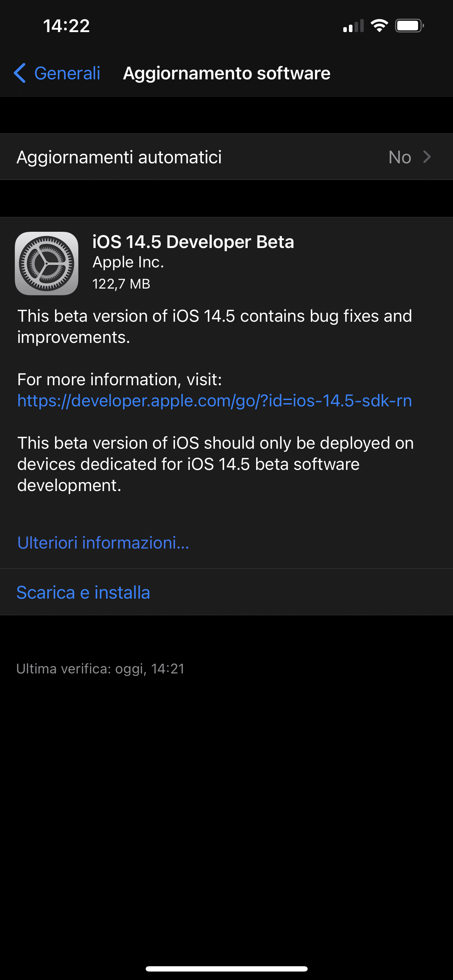Open Ulteriori informazioni link
453x980 pixels.
click(x=103, y=543)
